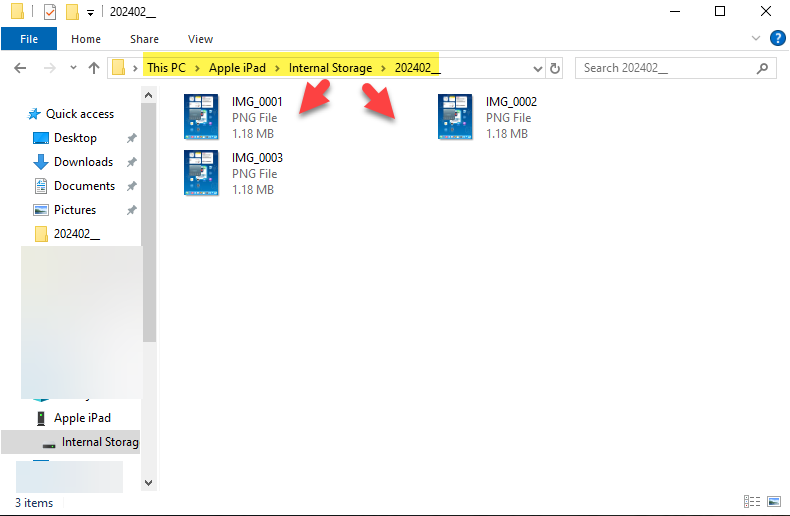Open the recent locations dropdown arrow
This screenshot has height=516, width=790.
pyautogui.click(x=72, y=68)
